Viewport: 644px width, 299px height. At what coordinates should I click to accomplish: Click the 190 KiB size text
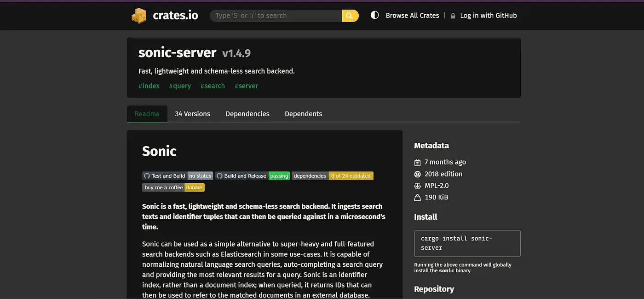pos(436,198)
